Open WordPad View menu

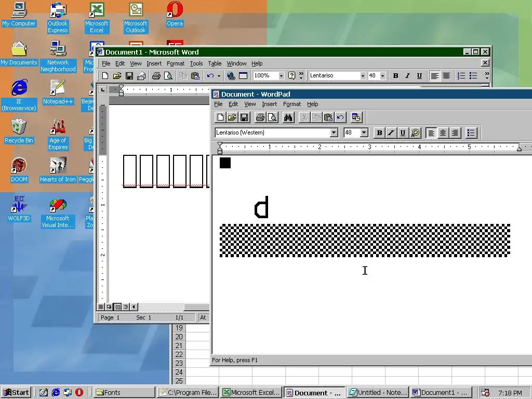[250, 104]
